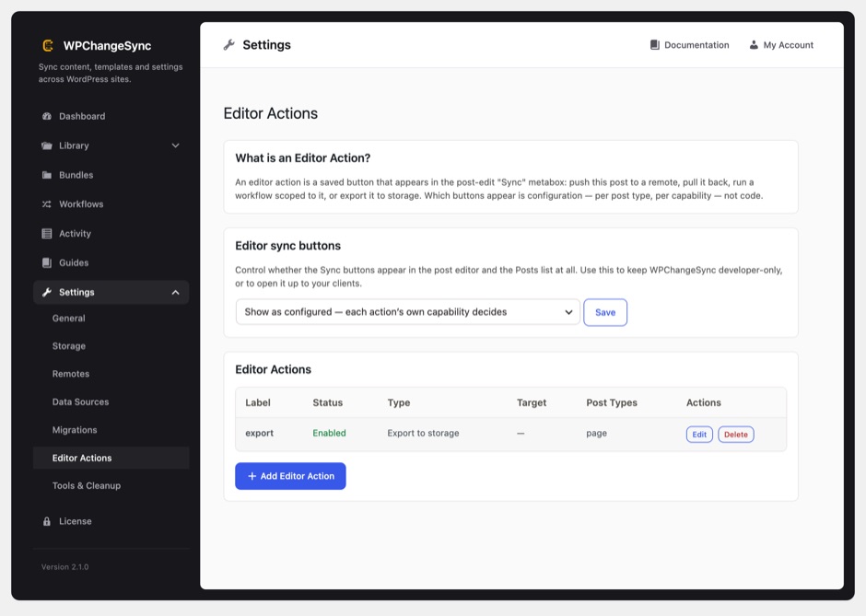Click the Documentation book icon
The image size is (866, 616).
point(655,45)
